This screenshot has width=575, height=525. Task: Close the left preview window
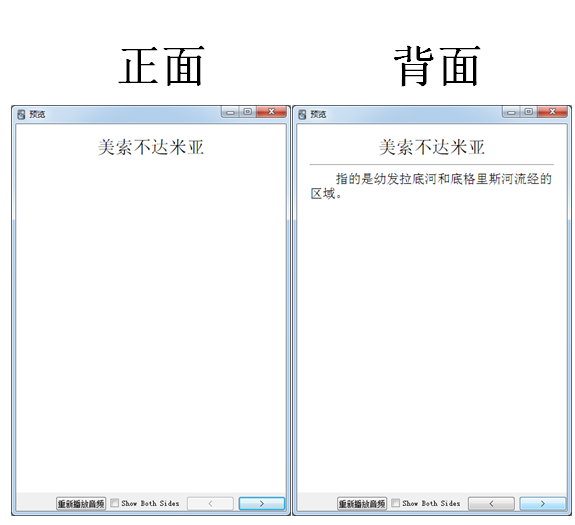271,112
